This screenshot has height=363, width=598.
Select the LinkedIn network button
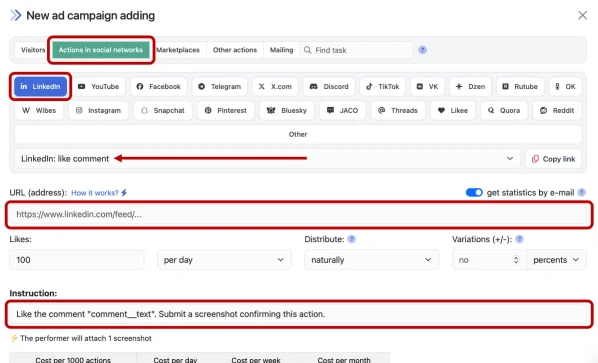click(x=40, y=87)
